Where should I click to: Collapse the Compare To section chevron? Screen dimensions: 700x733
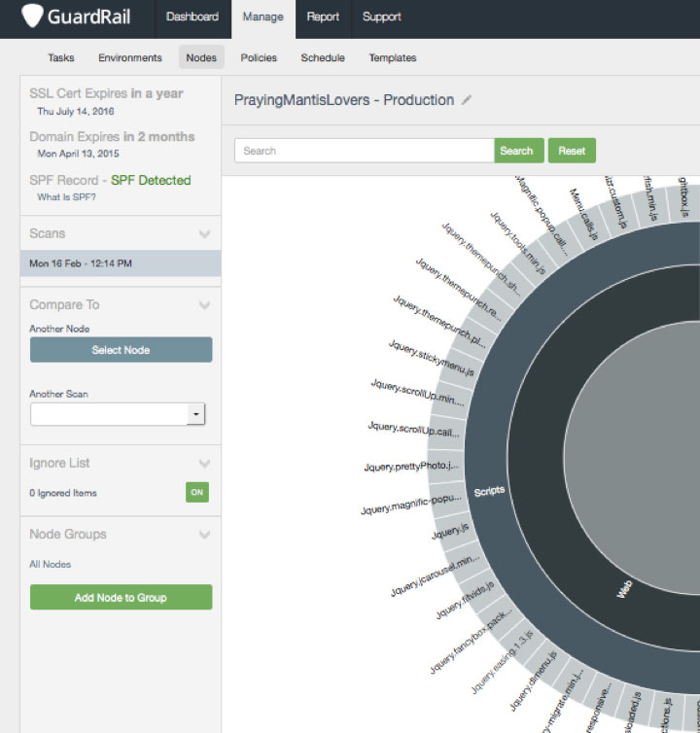(204, 305)
